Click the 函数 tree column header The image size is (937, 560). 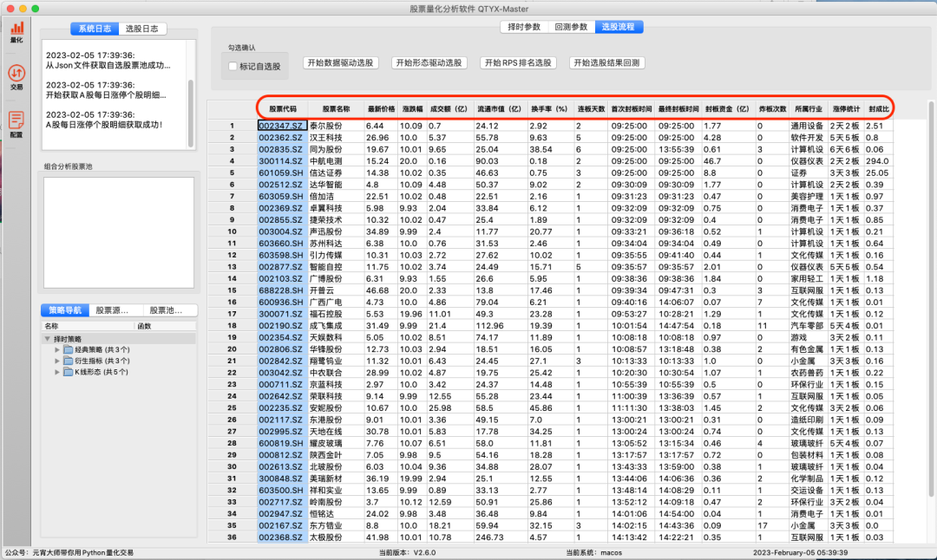pyautogui.click(x=165, y=326)
